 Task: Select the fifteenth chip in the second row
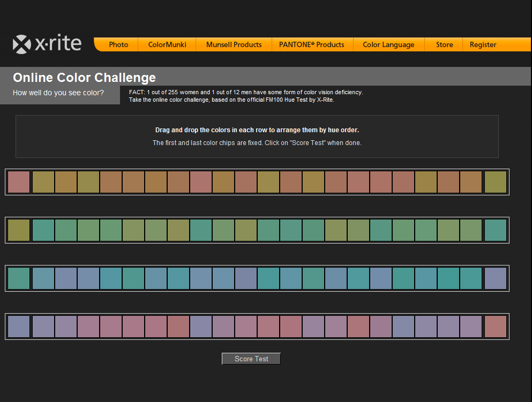pyautogui.click(x=336, y=230)
